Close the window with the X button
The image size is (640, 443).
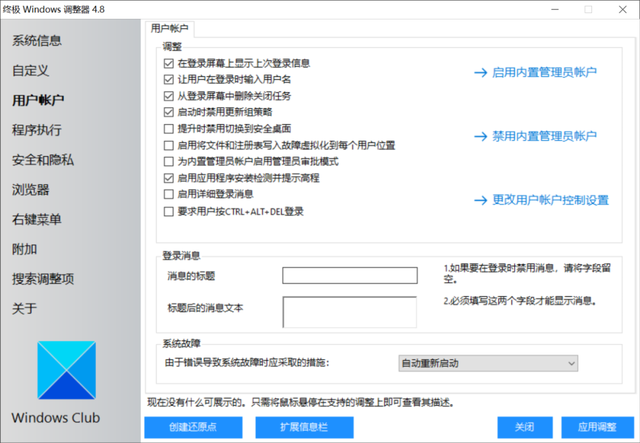point(622,9)
